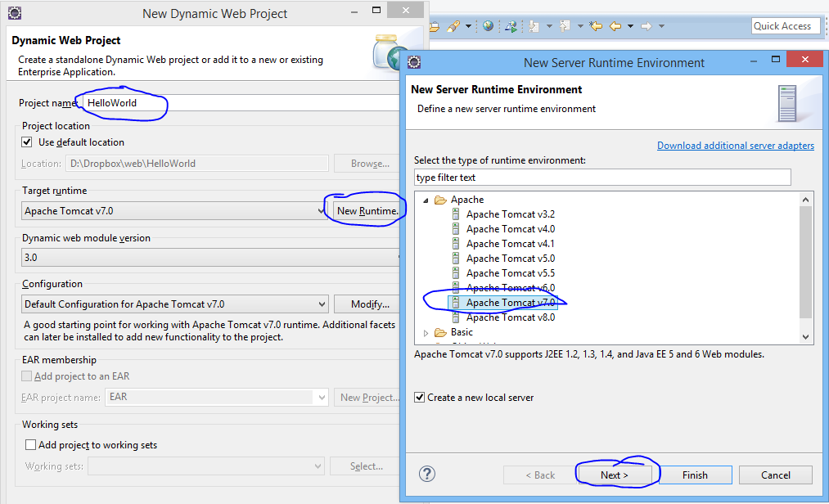
Task: Open the Search tool dropdown arrow
Action: (468, 26)
